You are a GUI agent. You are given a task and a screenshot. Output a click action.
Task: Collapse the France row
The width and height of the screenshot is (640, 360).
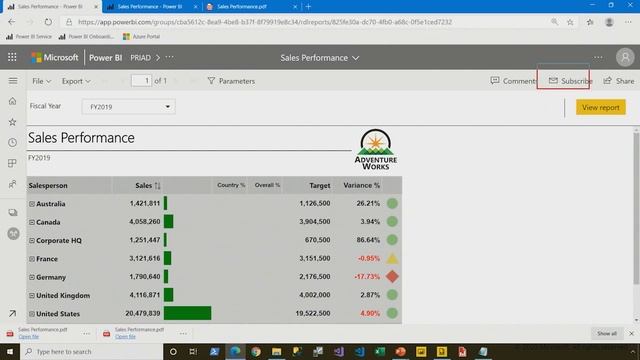click(x=31, y=259)
